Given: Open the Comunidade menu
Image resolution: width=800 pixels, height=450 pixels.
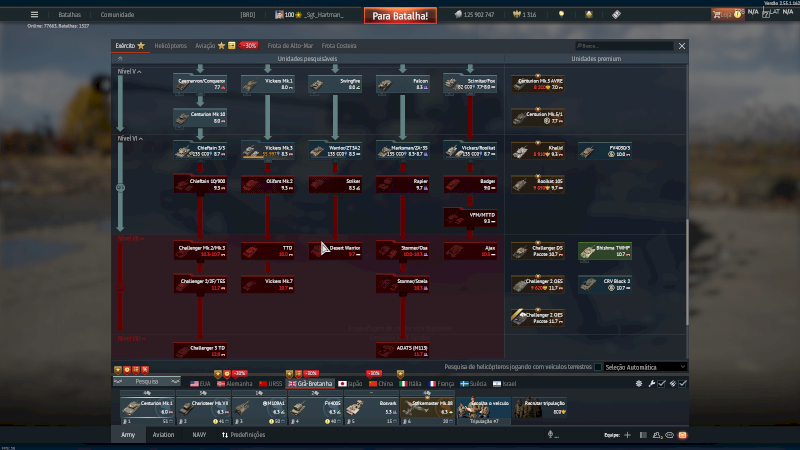Looking at the screenshot, I should click(117, 14).
